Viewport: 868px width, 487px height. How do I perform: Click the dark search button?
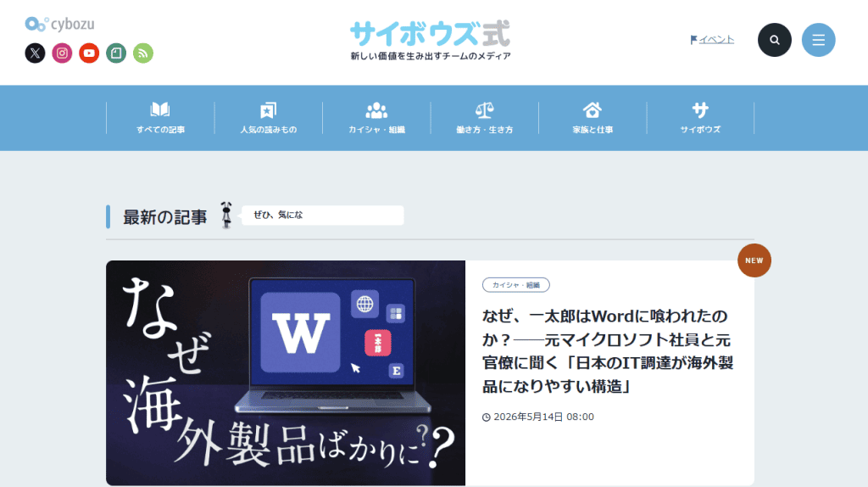click(x=775, y=40)
